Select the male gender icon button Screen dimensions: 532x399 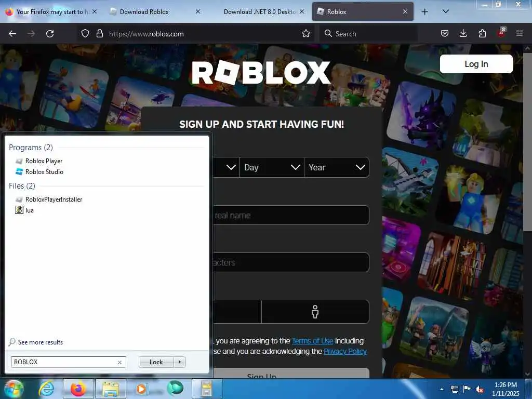tap(315, 312)
